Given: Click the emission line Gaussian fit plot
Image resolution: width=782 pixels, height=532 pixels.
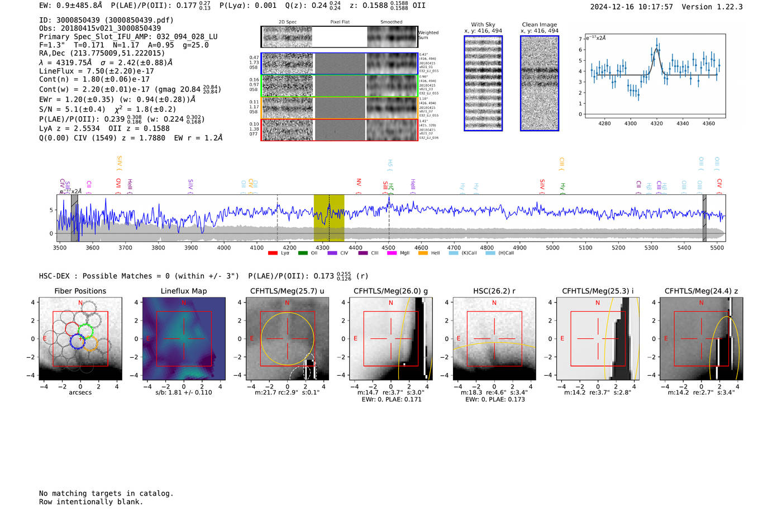Looking at the screenshot, I should point(655,76).
